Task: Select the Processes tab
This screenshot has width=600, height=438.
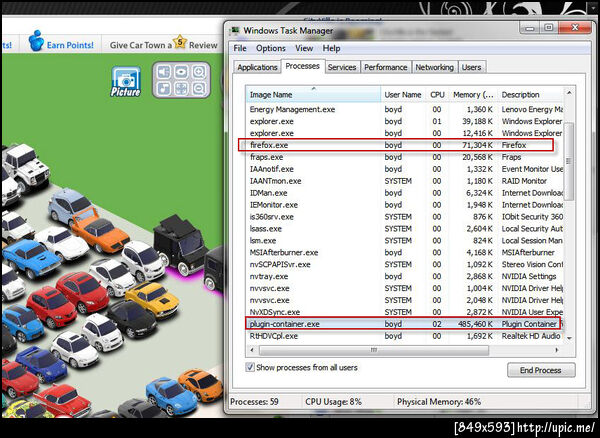Action: pos(303,66)
